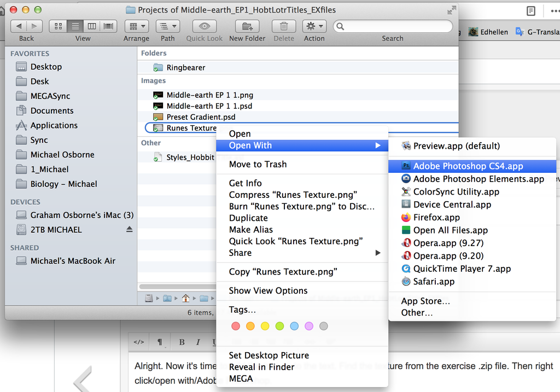The image size is (560, 392).
Task: Apply the gray tag color
Action: (x=324, y=326)
